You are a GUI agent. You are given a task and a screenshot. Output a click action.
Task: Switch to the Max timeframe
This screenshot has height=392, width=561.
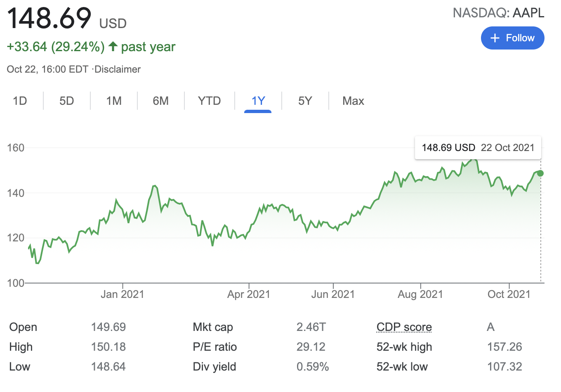(x=353, y=100)
